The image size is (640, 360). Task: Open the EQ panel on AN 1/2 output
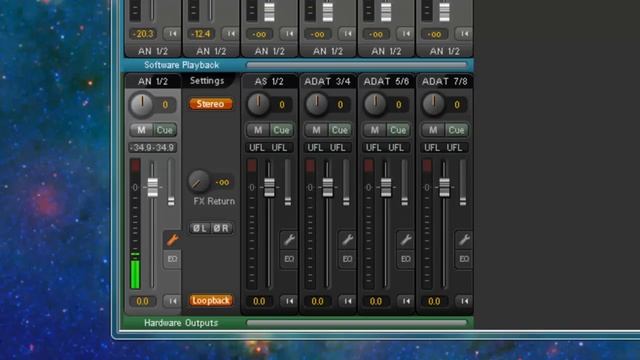pyautogui.click(x=172, y=259)
